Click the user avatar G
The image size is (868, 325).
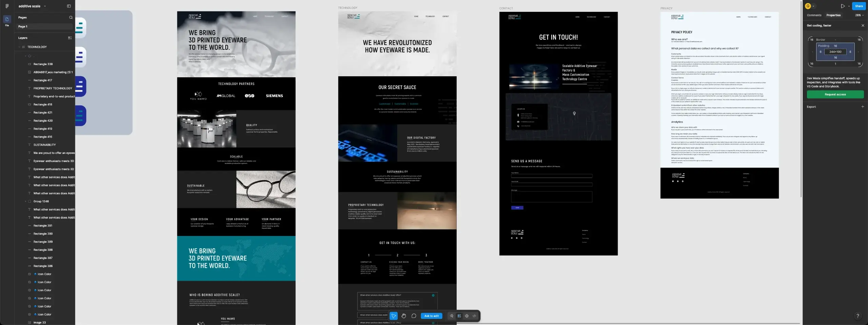[x=808, y=6]
